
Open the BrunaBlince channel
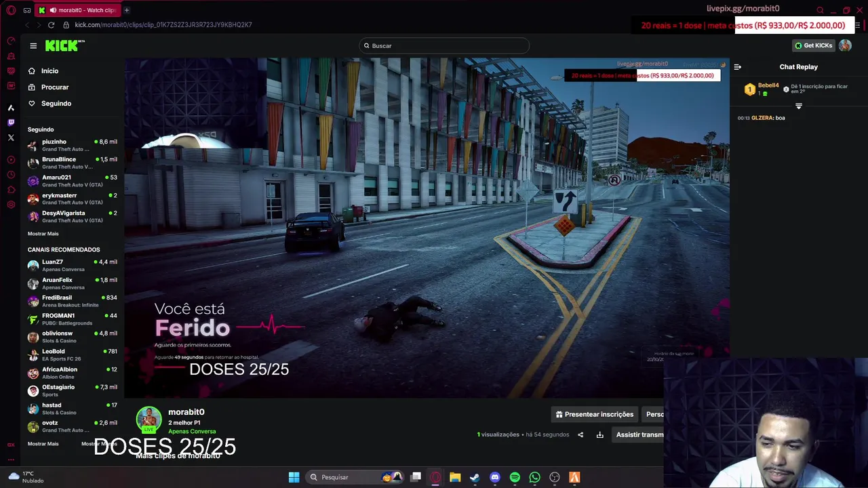click(x=72, y=163)
